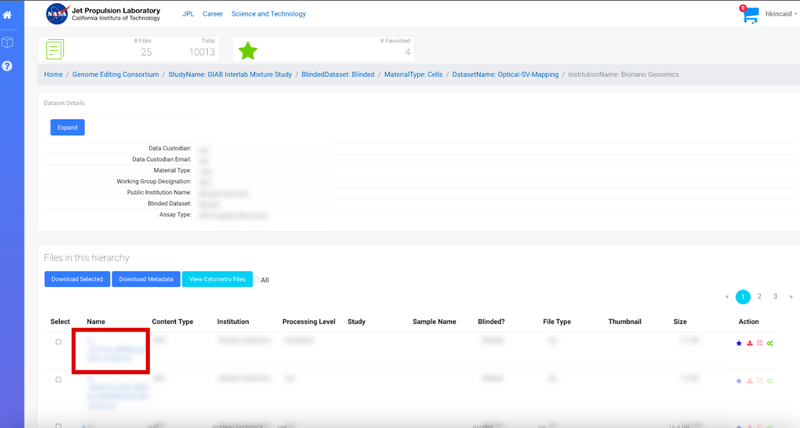Click the Sample Name column header
Image resolution: width=800 pixels, height=428 pixels.
point(434,322)
